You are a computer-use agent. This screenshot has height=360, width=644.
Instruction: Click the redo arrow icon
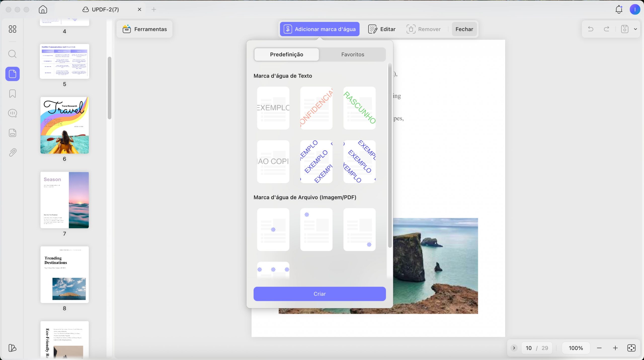point(607,29)
